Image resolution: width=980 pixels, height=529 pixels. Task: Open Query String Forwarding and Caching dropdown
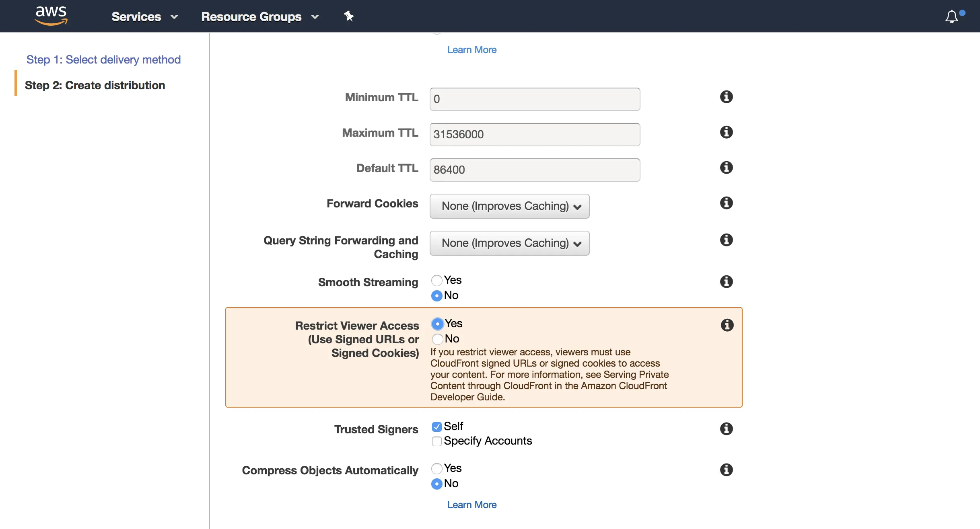(509, 243)
